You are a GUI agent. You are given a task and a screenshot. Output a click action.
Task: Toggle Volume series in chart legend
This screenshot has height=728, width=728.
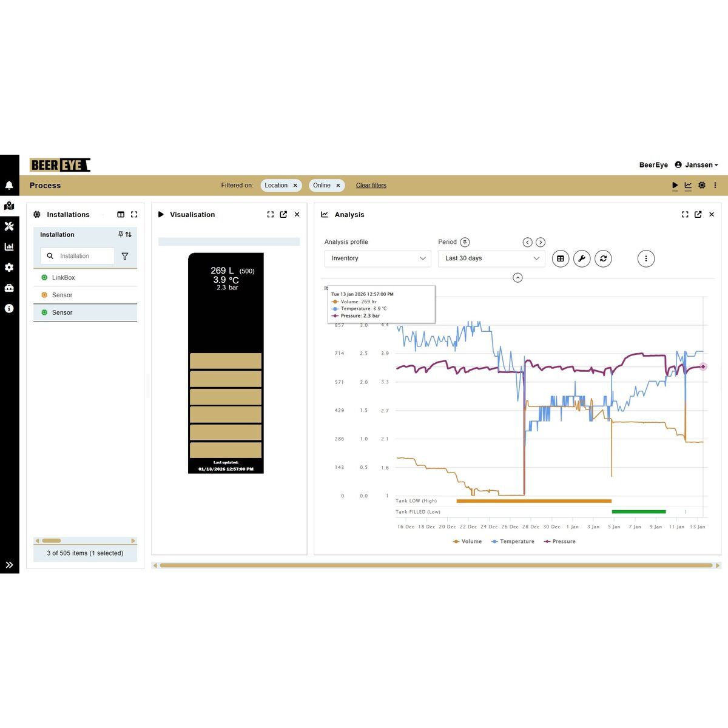pos(467,541)
